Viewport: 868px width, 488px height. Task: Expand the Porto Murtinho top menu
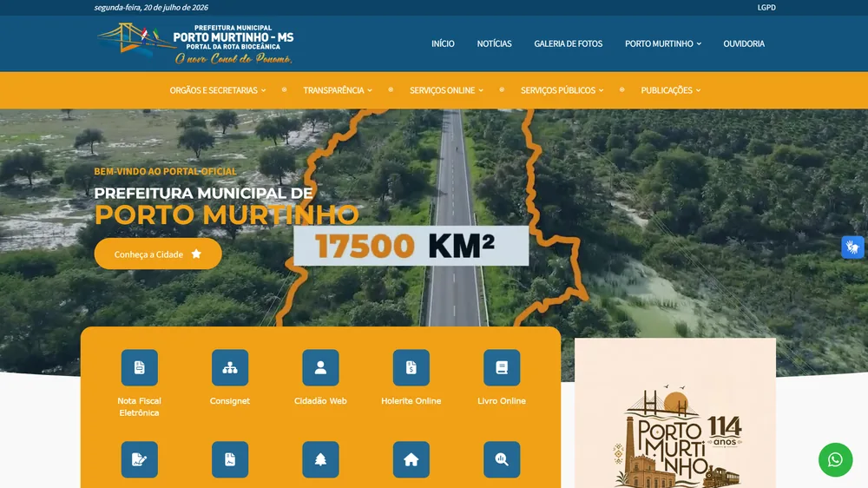point(662,43)
